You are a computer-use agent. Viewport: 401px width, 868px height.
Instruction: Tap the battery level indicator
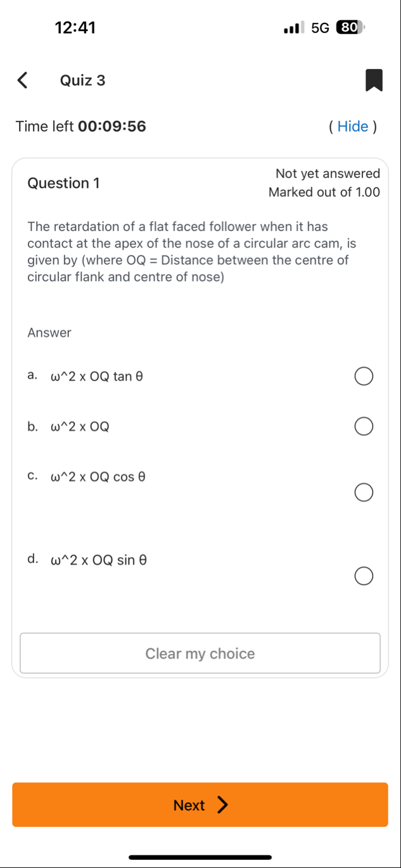click(350, 28)
